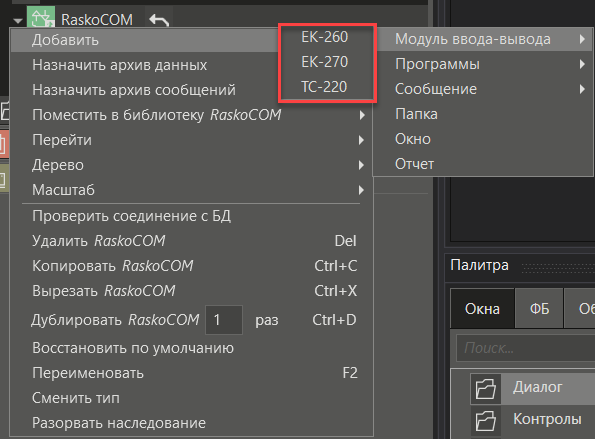Choose Удалить RaskoCOM
Viewport: 595px width, 439px height.
[x=191, y=241]
